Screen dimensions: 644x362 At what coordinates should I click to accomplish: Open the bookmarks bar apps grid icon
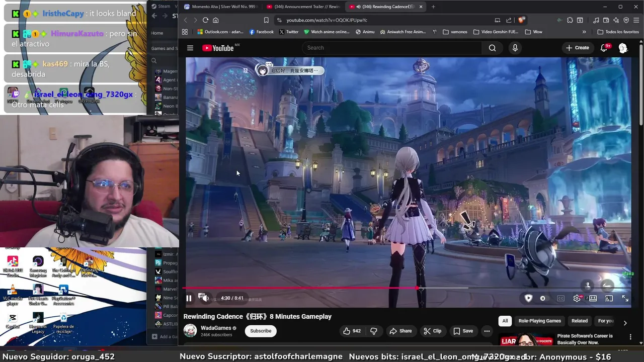pyautogui.click(x=185, y=32)
